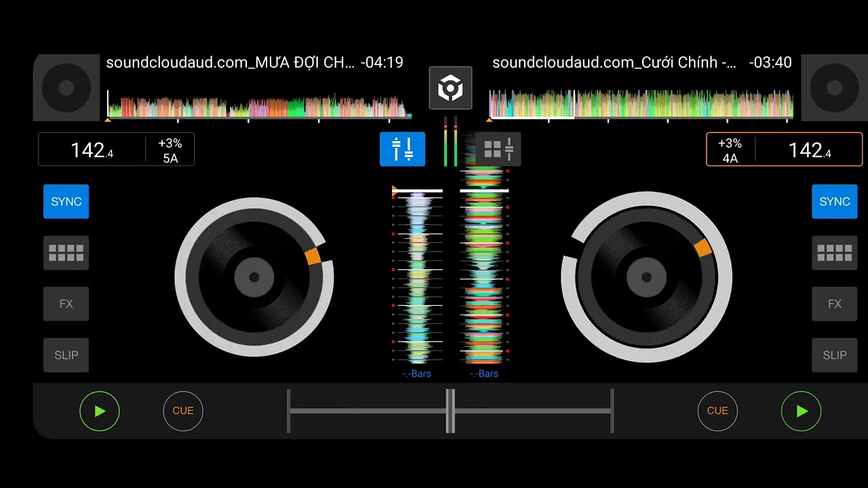Toggle left deck remaining time -04:19
This screenshot has height=488, width=868.
pos(382,63)
